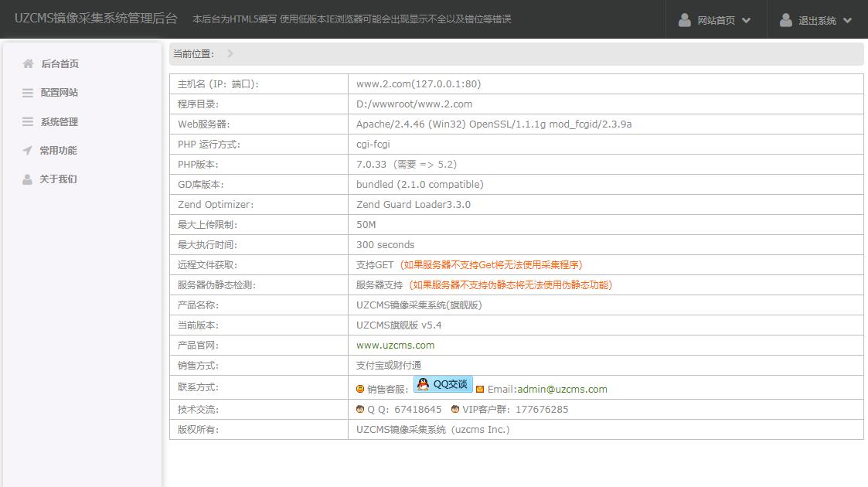Open the www.uzcms.com official site link

click(x=395, y=346)
